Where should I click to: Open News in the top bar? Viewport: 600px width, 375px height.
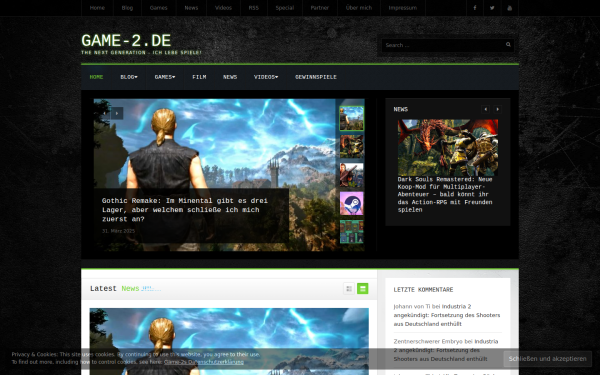[x=191, y=8]
